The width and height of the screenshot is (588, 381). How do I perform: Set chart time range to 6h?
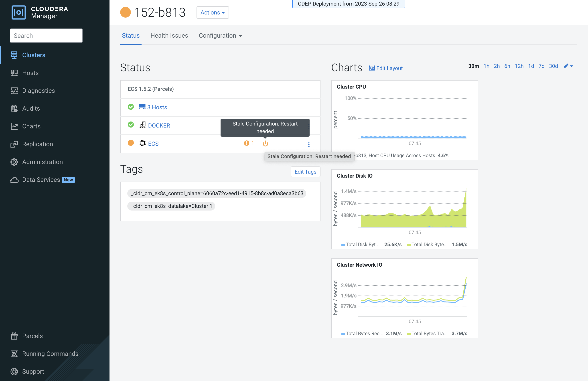[507, 66]
